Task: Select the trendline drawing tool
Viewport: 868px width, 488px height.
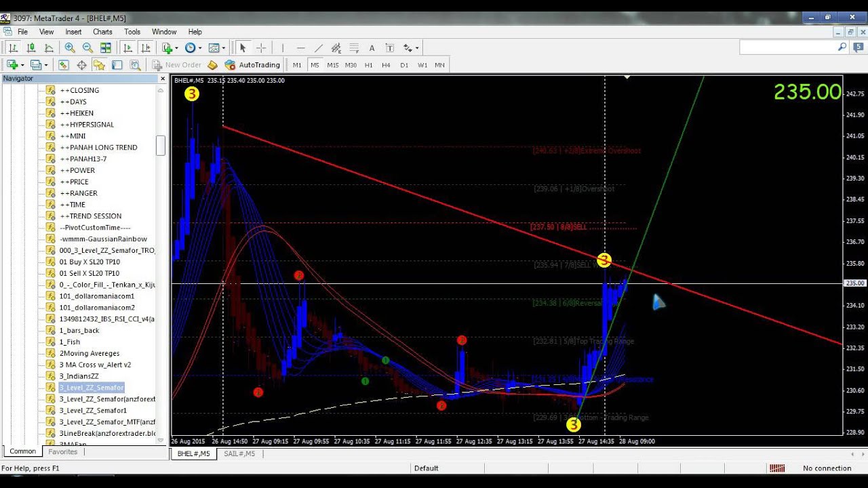Action: pyautogui.click(x=318, y=47)
